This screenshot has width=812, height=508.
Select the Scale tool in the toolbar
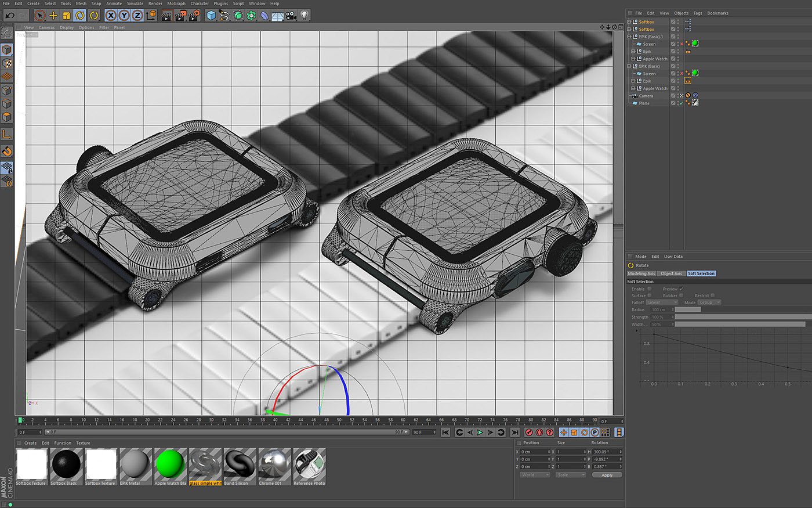point(67,16)
